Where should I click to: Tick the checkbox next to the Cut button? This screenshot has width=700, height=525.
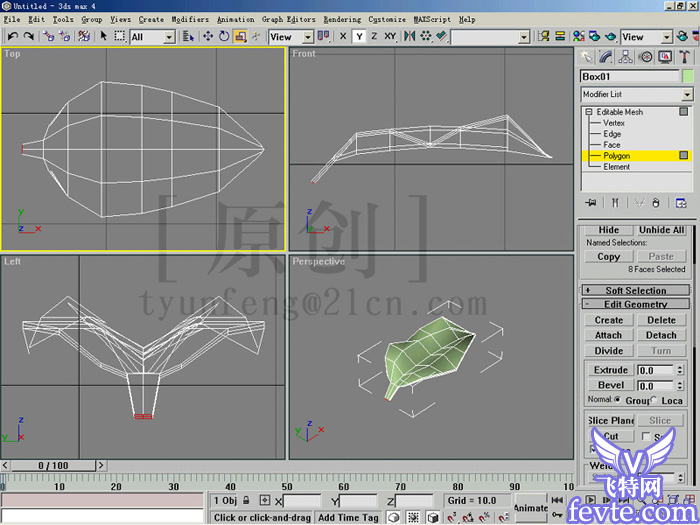tap(646, 436)
